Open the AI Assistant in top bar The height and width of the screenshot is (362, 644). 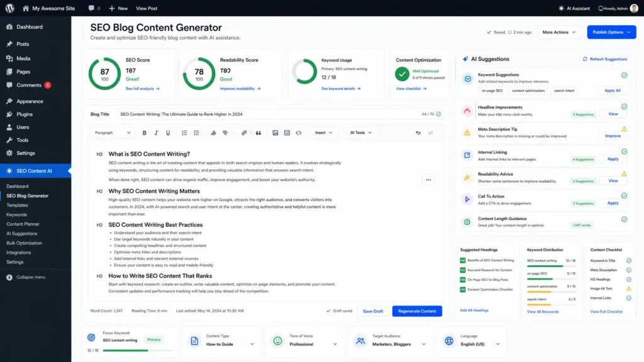tap(574, 8)
